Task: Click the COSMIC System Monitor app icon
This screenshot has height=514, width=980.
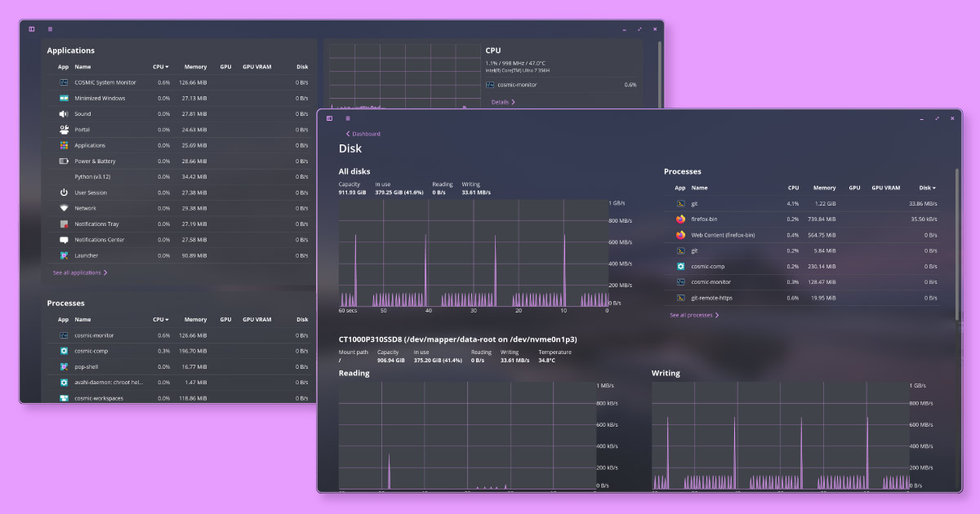Action: [64, 82]
